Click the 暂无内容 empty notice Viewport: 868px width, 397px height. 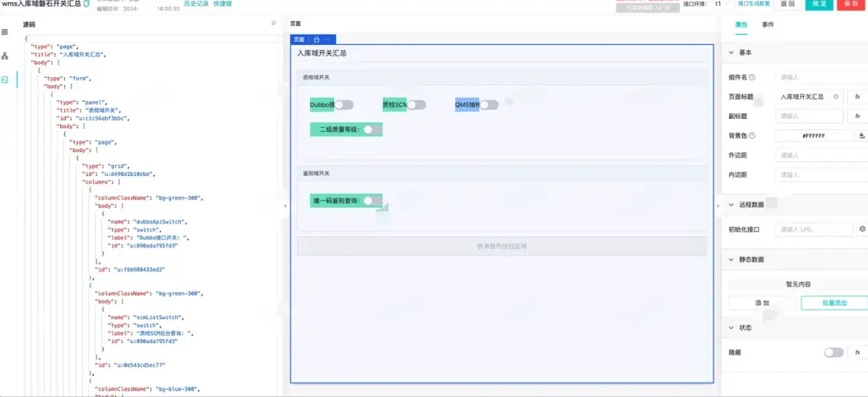click(798, 284)
